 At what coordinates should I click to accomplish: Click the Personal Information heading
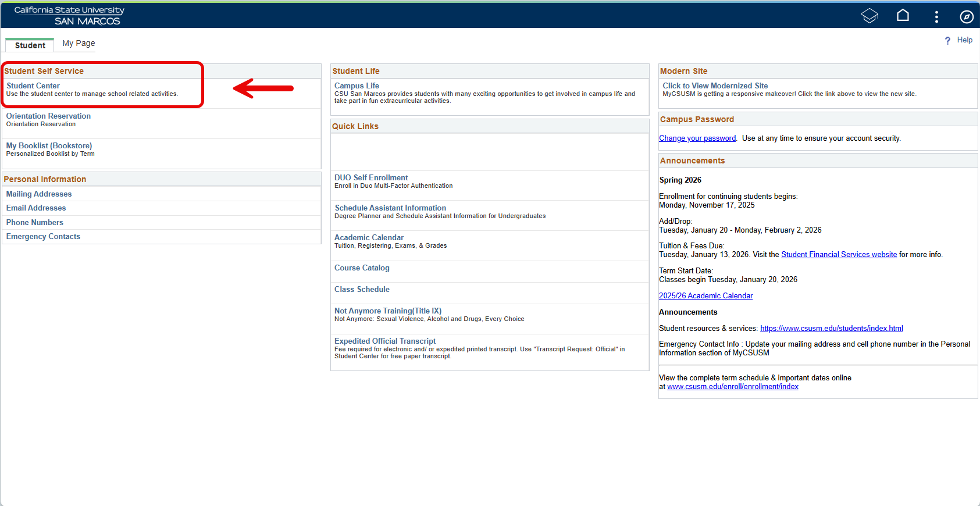coord(45,179)
